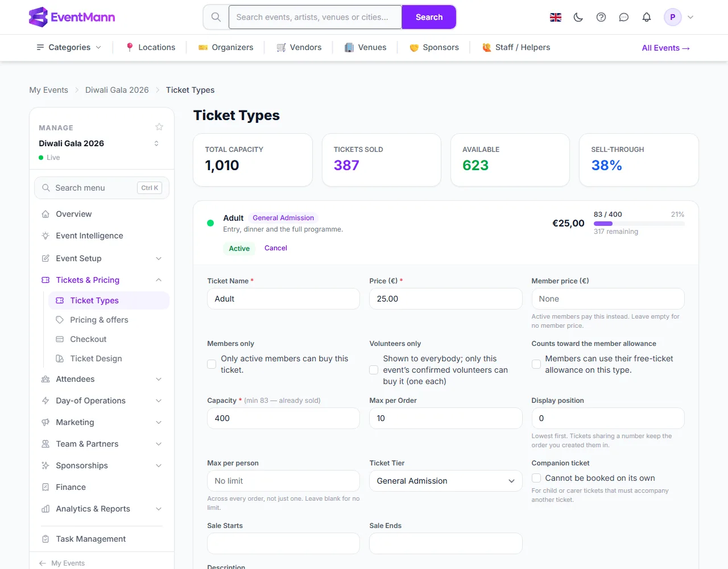Click the magnifier icon in the search bar
The image size is (728, 569).
216,17
